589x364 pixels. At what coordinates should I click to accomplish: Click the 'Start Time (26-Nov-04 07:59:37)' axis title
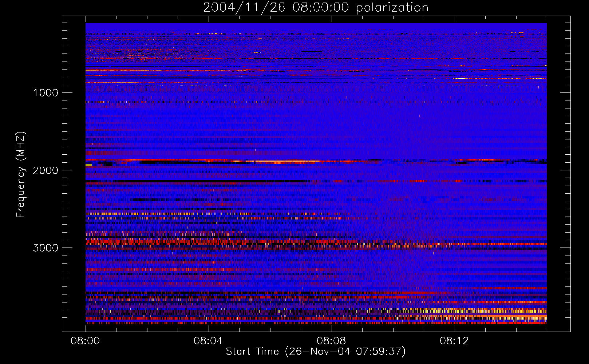click(316, 352)
